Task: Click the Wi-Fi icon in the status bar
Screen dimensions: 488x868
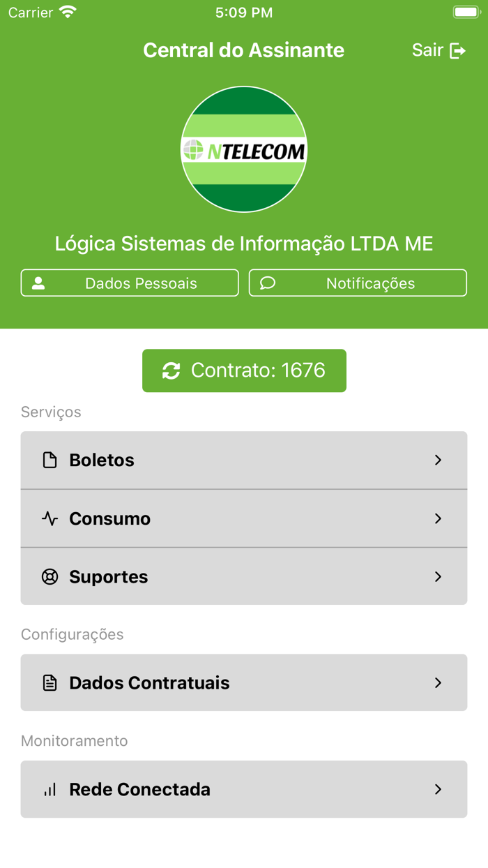Action: pyautogui.click(x=66, y=11)
